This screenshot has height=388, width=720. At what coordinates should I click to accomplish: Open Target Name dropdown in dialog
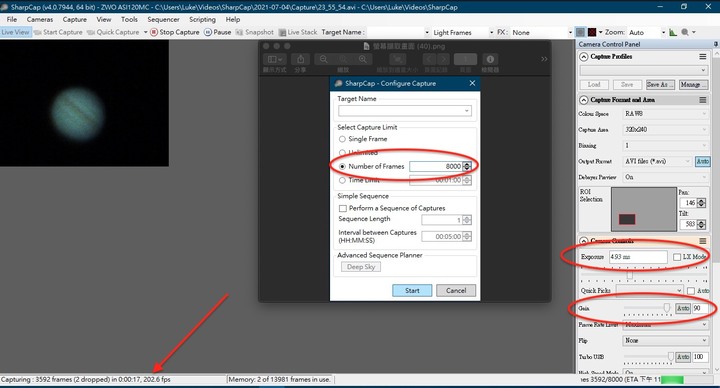(467, 111)
